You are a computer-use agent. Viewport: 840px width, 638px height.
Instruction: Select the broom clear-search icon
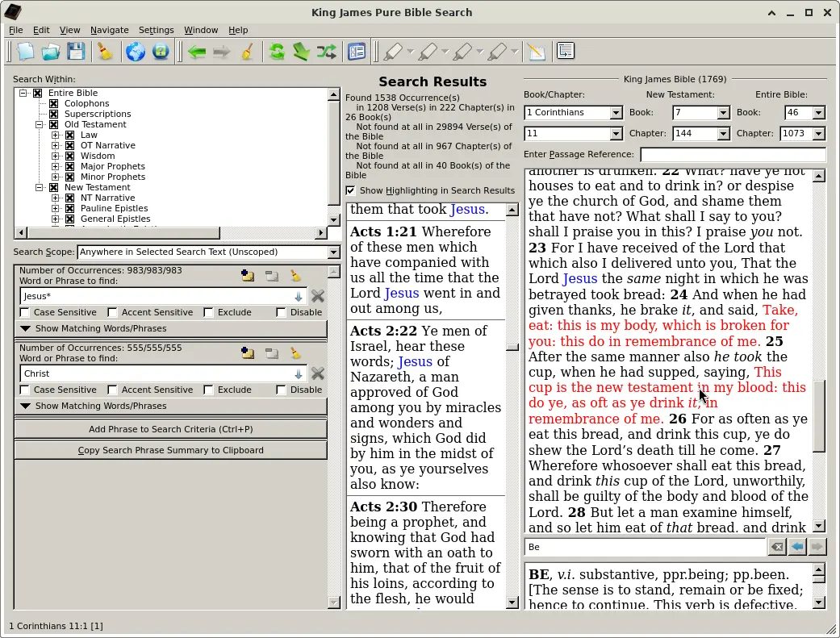click(105, 51)
